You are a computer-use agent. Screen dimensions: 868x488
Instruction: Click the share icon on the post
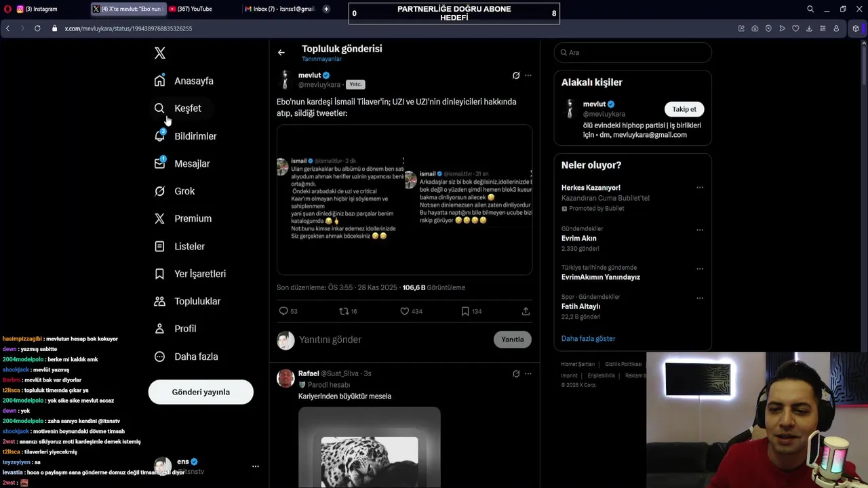click(526, 311)
